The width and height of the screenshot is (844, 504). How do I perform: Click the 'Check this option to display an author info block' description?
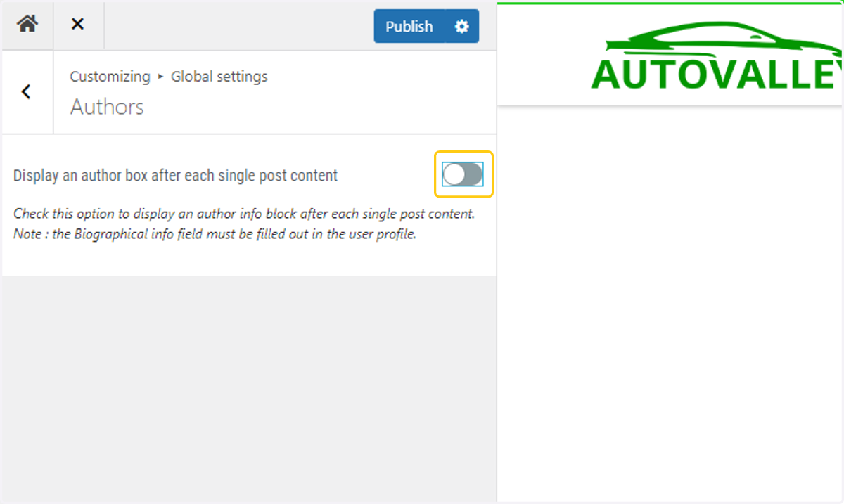coord(244,224)
